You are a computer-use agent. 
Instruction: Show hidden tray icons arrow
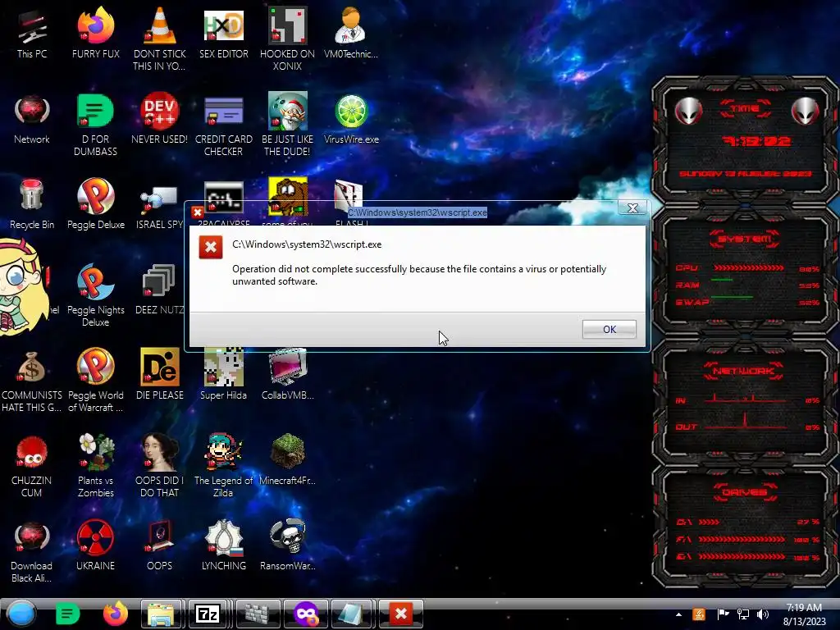click(678, 614)
